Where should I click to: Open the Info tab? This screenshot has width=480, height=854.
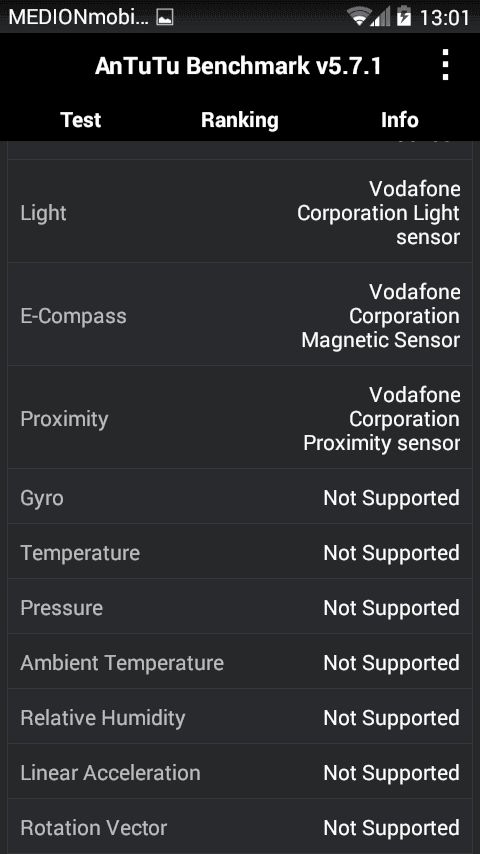400,120
